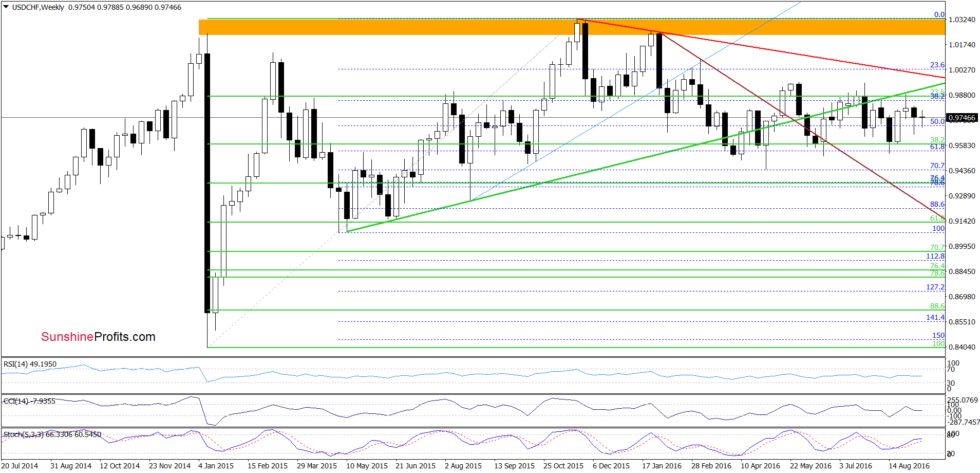Screen dimensions: 980x473
Task: Click the 28 Feb 2016 date label
Action: (711, 466)
